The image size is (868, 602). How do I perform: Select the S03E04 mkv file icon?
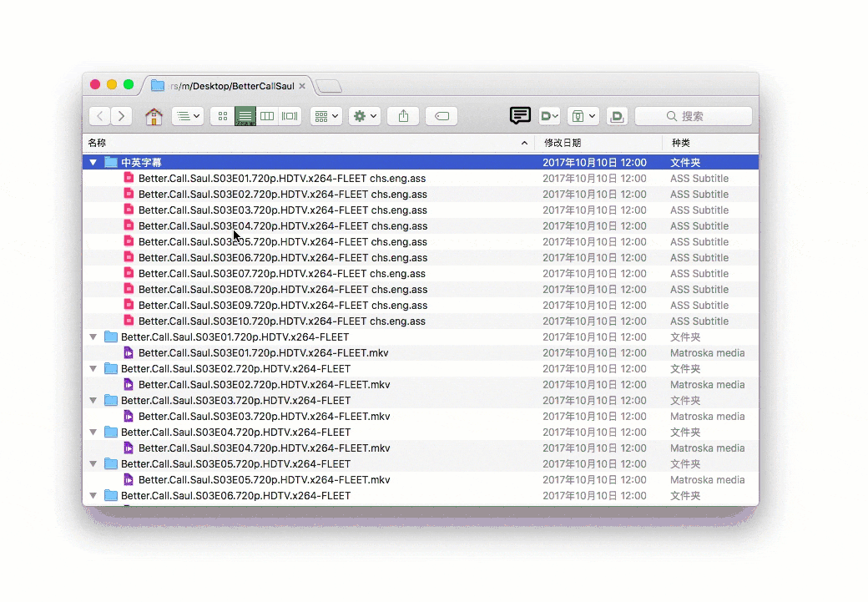pos(129,448)
